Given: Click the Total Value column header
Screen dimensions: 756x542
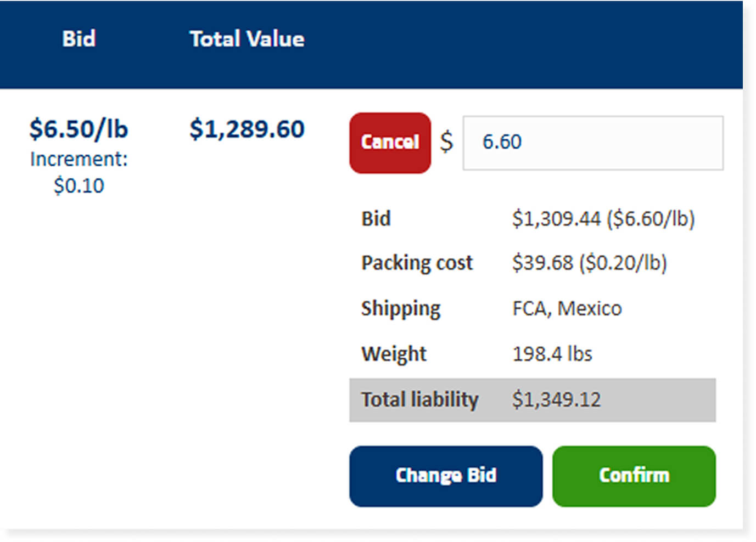Looking at the screenshot, I should click(247, 38).
